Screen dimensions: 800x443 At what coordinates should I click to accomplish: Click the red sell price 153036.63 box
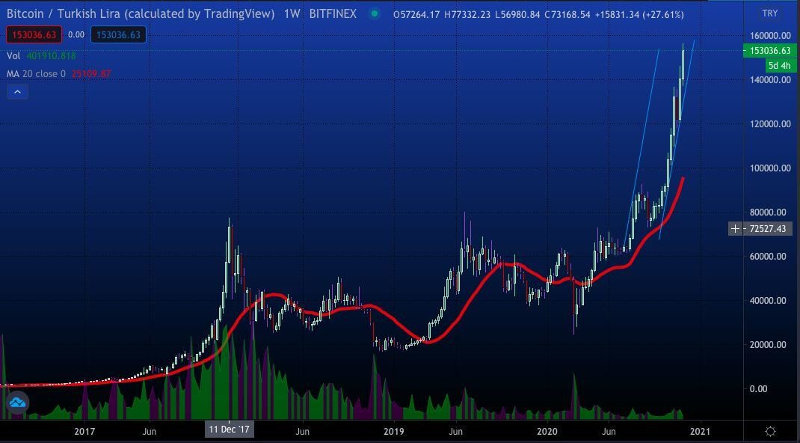tap(34, 35)
